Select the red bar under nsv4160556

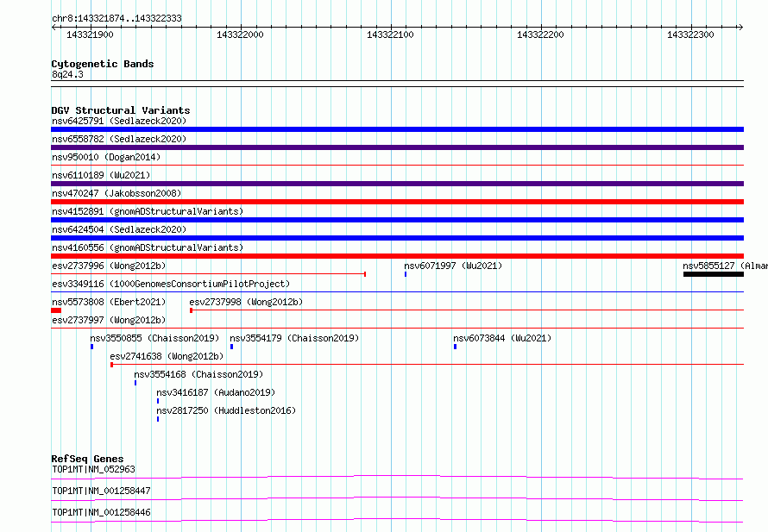point(397,256)
